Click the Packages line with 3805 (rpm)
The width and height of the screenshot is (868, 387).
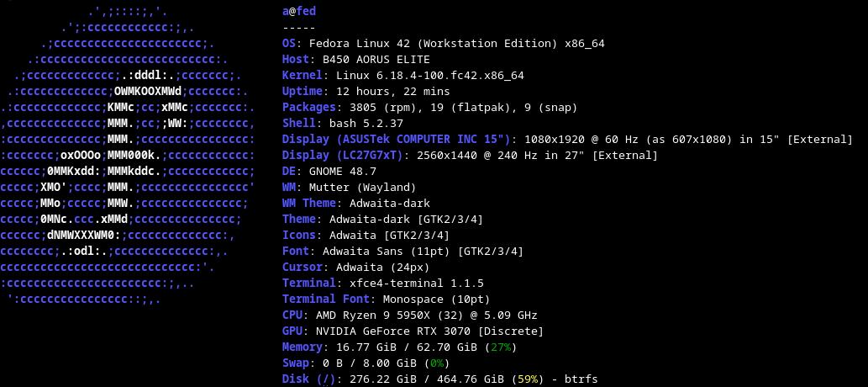pyautogui.click(x=430, y=108)
